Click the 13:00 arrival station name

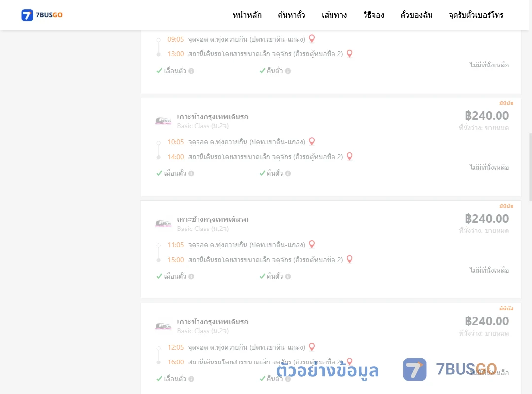pyautogui.click(x=266, y=54)
